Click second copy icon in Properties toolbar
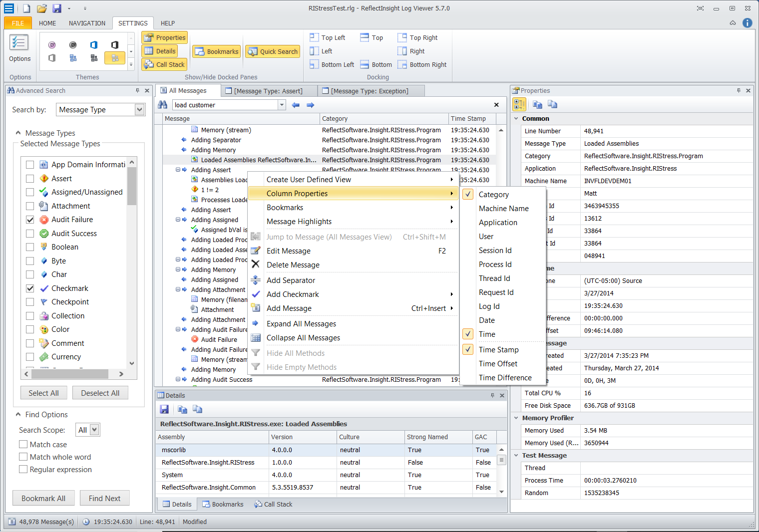This screenshot has width=759, height=532. tap(552, 104)
